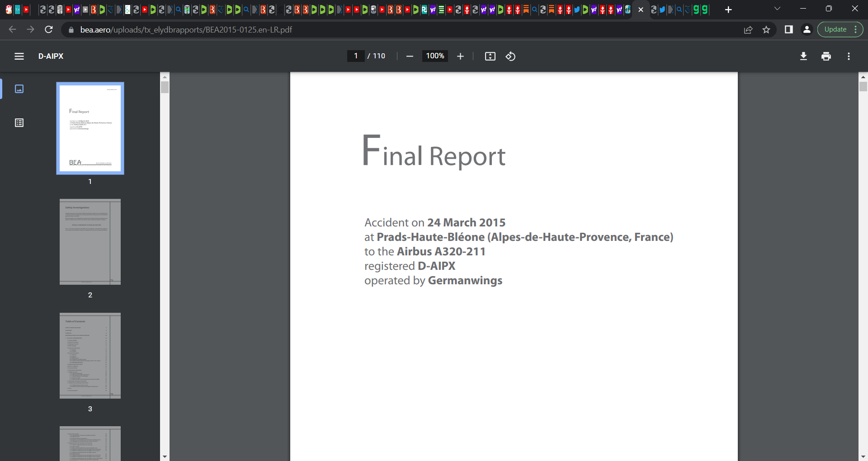Go back to previous page
The height and width of the screenshot is (461, 868).
coord(12,29)
